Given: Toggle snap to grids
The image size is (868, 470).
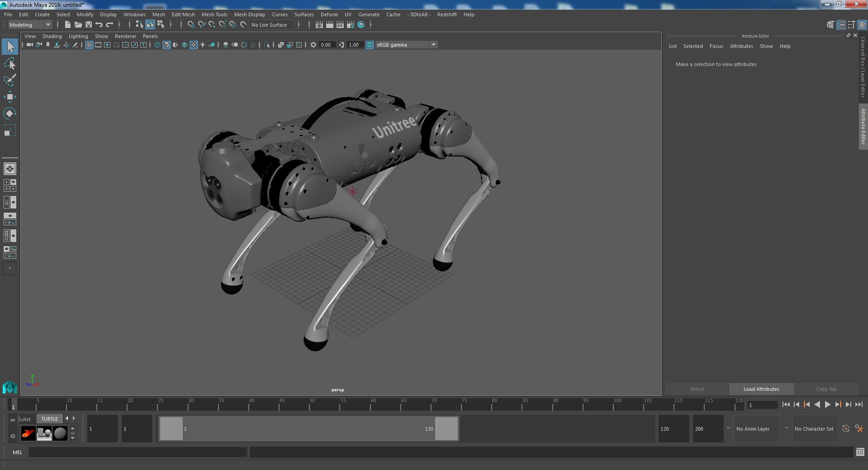Looking at the screenshot, I should tap(191, 25).
